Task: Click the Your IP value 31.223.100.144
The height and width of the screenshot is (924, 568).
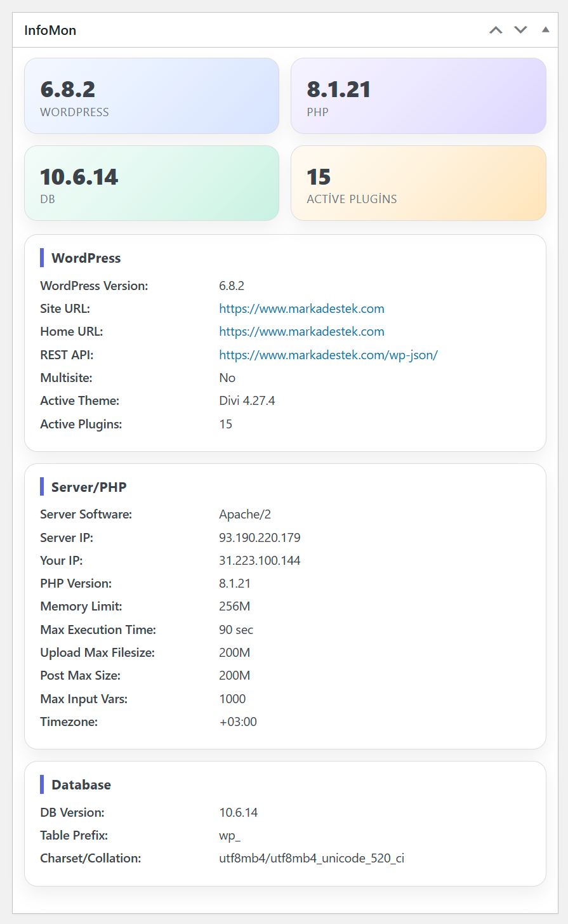Action: [x=260, y=561]
